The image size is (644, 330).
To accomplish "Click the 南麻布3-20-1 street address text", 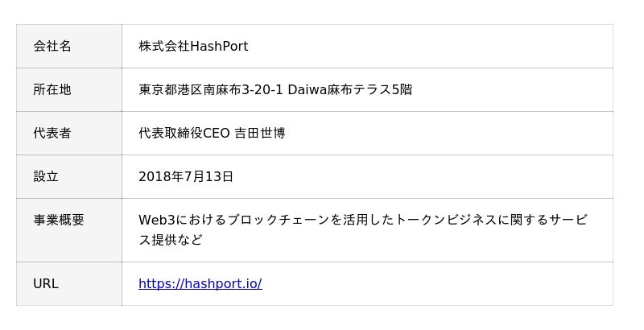I will click(242, 89).
